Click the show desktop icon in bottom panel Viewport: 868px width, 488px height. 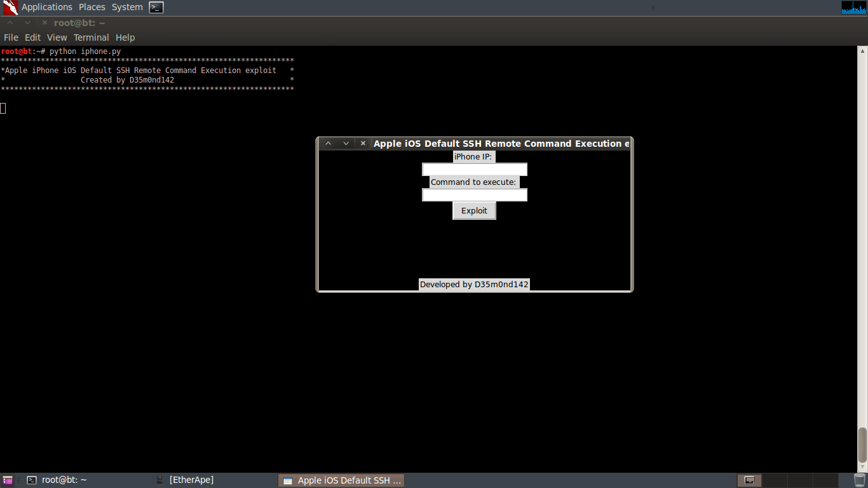pos(8,480)
